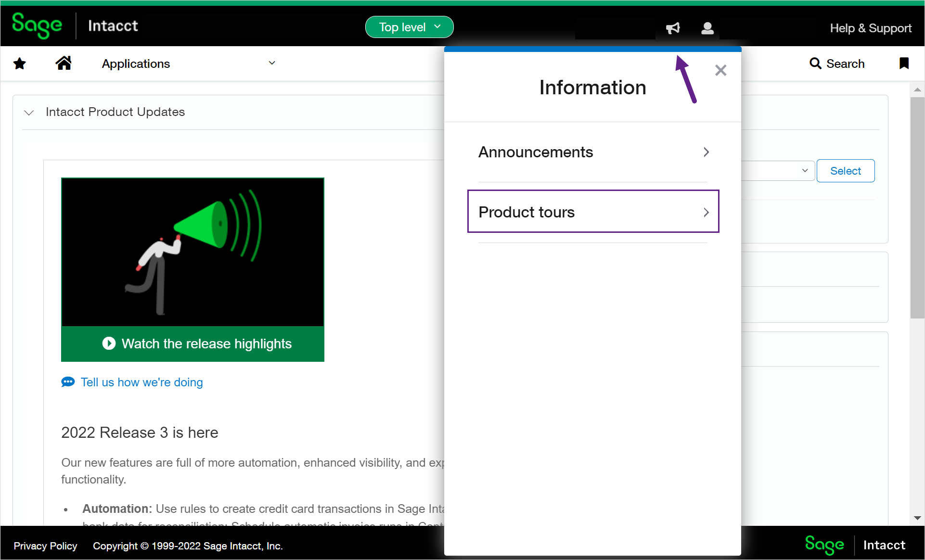
Task: Open the user profile icon
Action: tap(707, 28)
